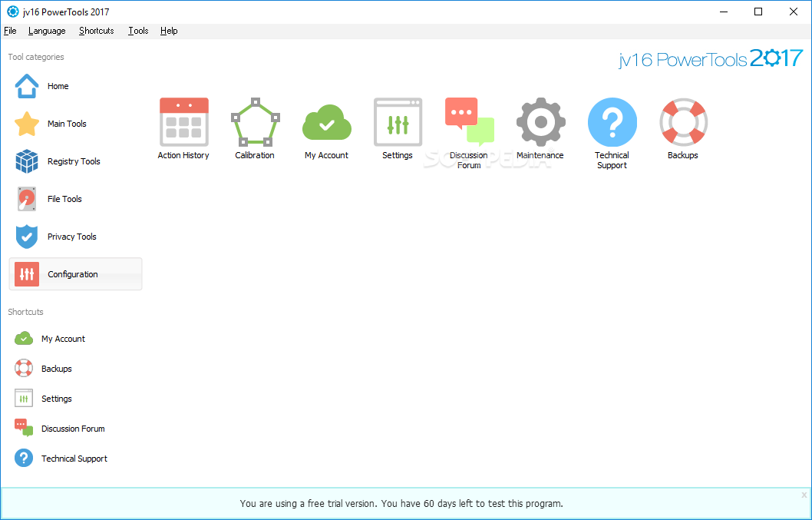Open Discussion Forum chat bubbles icon in main panel
This screenshot has width=812, height=520.
pos(470,122)
